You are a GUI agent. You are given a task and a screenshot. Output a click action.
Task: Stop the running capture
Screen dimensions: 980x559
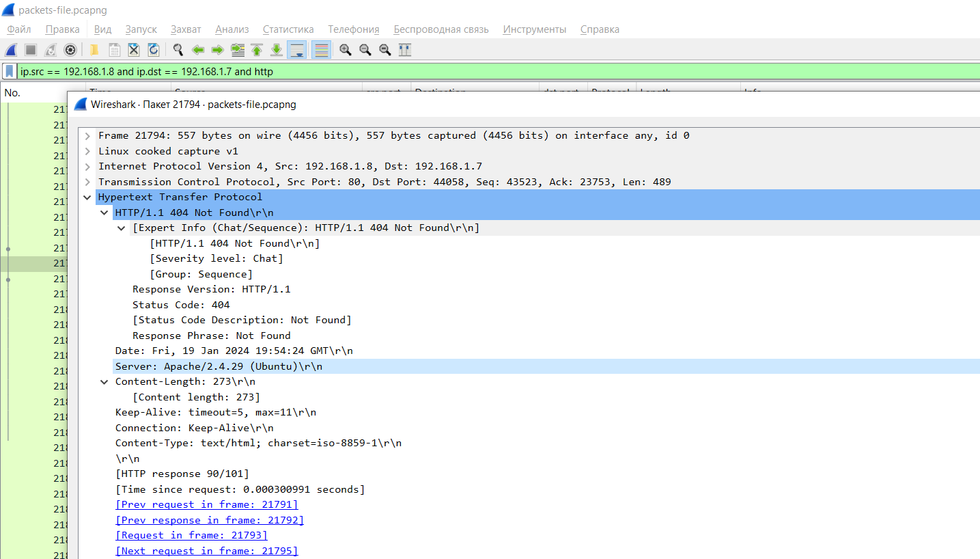pyautogui.click(x=31, y=50)
